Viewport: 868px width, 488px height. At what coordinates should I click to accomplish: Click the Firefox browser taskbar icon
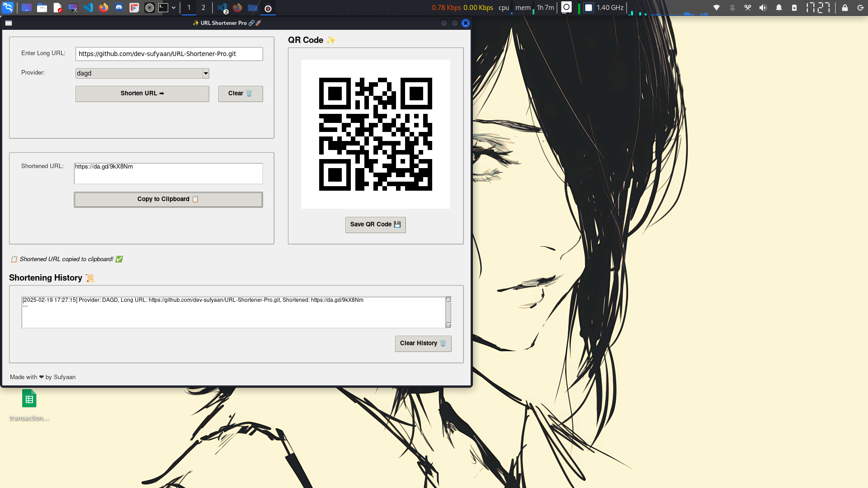(x=103, y=7)
